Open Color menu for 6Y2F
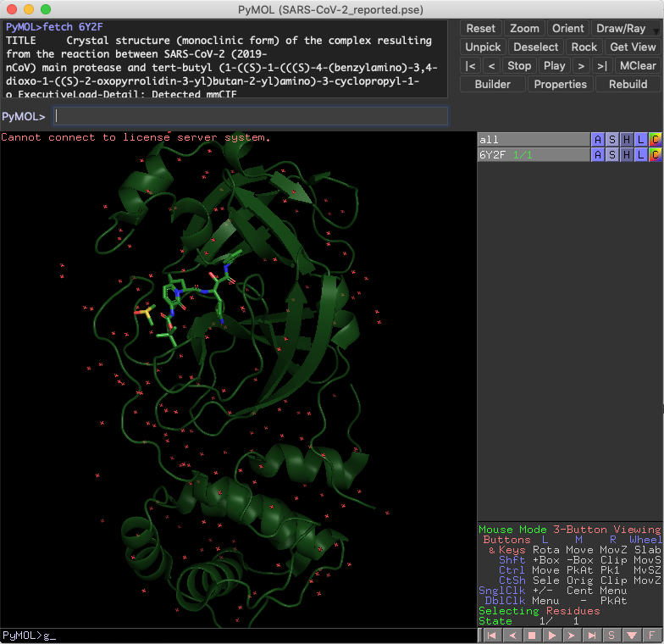Screen dimensions: 664x644 [x=656, y=154]
